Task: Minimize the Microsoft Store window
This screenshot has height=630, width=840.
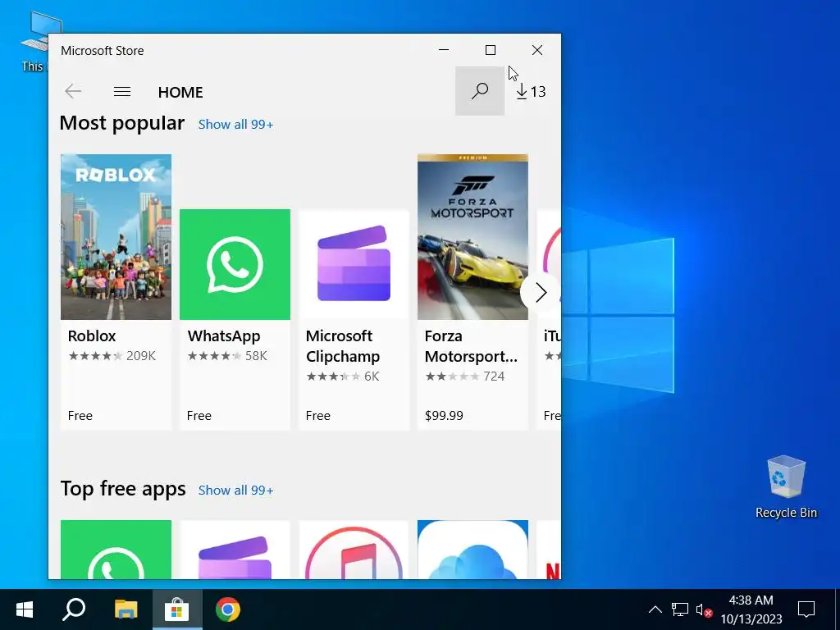Action: pyautogui.click(x=444, y=50)
